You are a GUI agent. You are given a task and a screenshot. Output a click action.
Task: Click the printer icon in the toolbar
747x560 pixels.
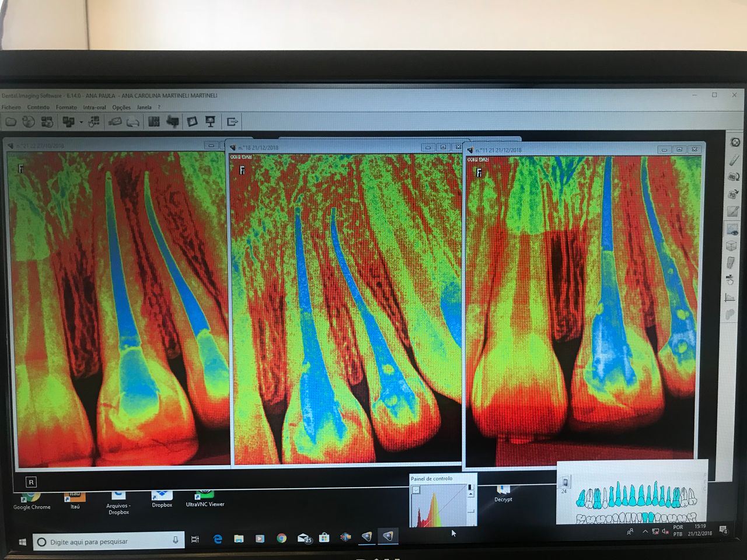pyautogui.click(x=133, y=122)
